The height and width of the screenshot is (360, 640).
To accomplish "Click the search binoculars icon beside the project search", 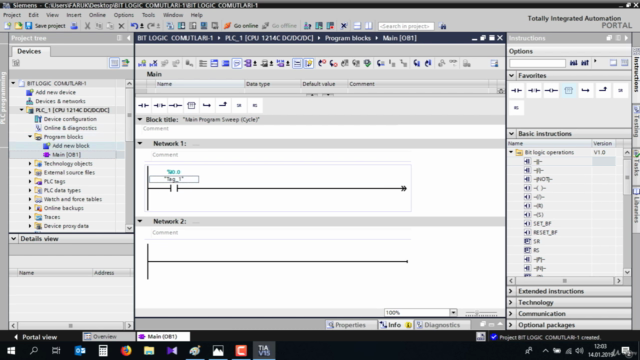I will pos(442,26).
